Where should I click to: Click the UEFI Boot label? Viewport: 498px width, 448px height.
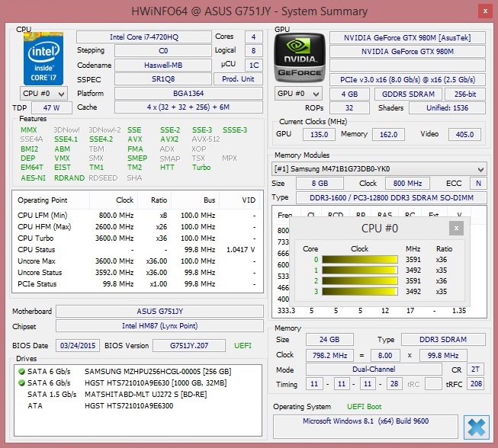click(x=364, y=407)
